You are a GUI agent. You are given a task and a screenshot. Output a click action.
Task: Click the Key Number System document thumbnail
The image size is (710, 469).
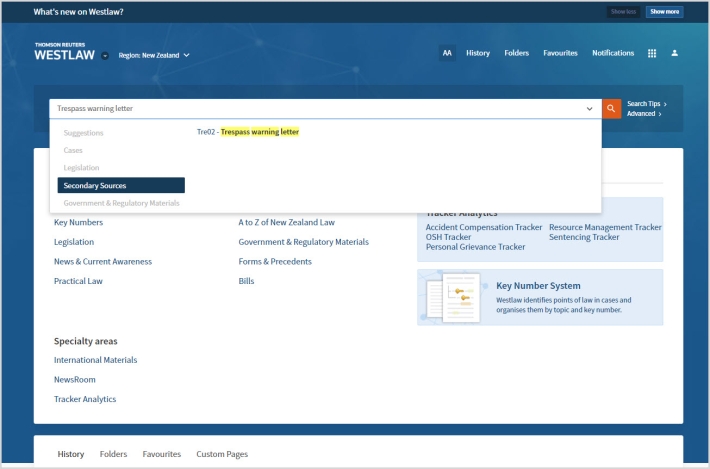click(x=453, y=297)
